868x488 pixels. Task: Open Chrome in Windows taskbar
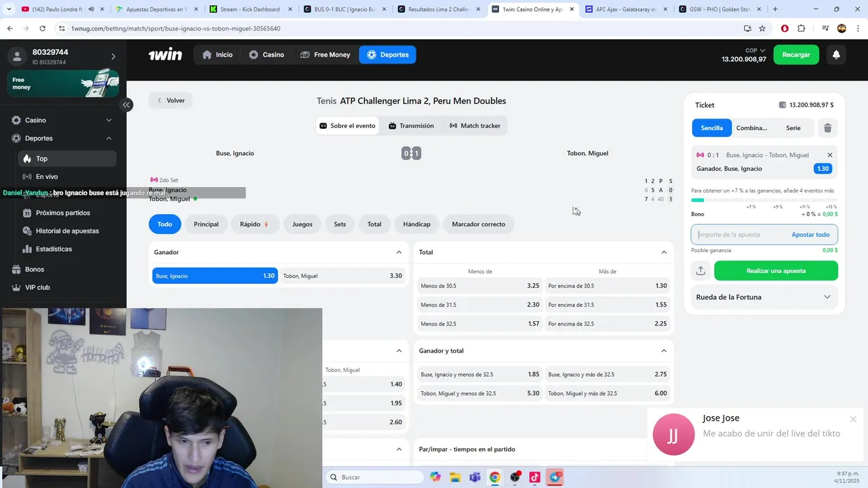[x=495, y=477]
